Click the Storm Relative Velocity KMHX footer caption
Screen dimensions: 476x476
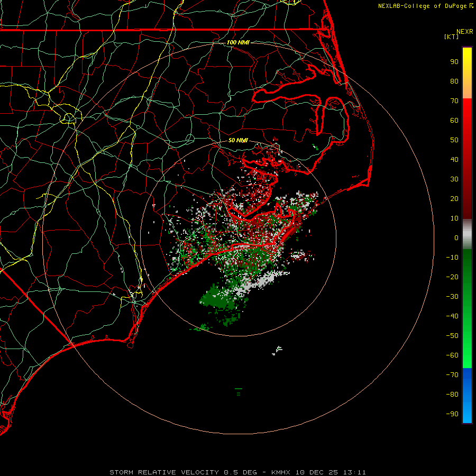237,472
